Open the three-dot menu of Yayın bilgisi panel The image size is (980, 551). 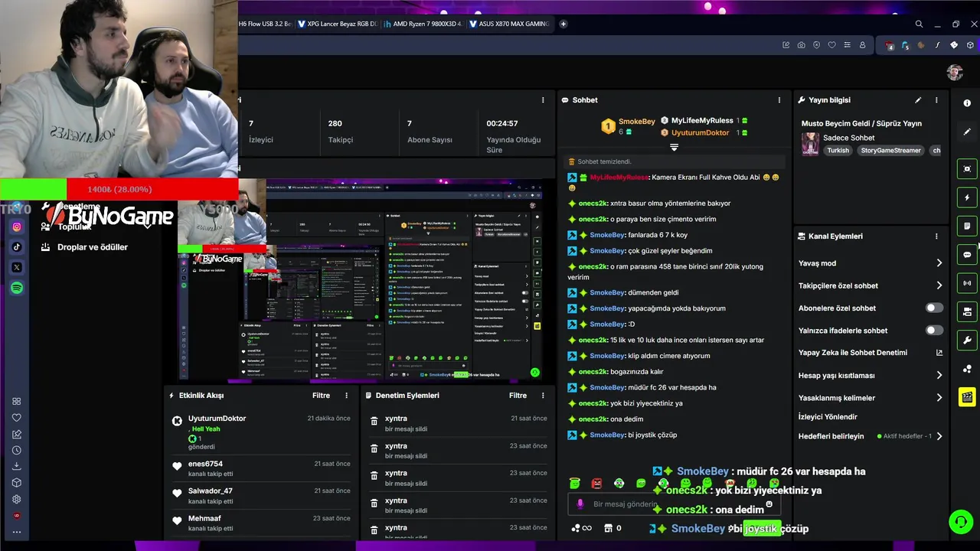point(936,100)
